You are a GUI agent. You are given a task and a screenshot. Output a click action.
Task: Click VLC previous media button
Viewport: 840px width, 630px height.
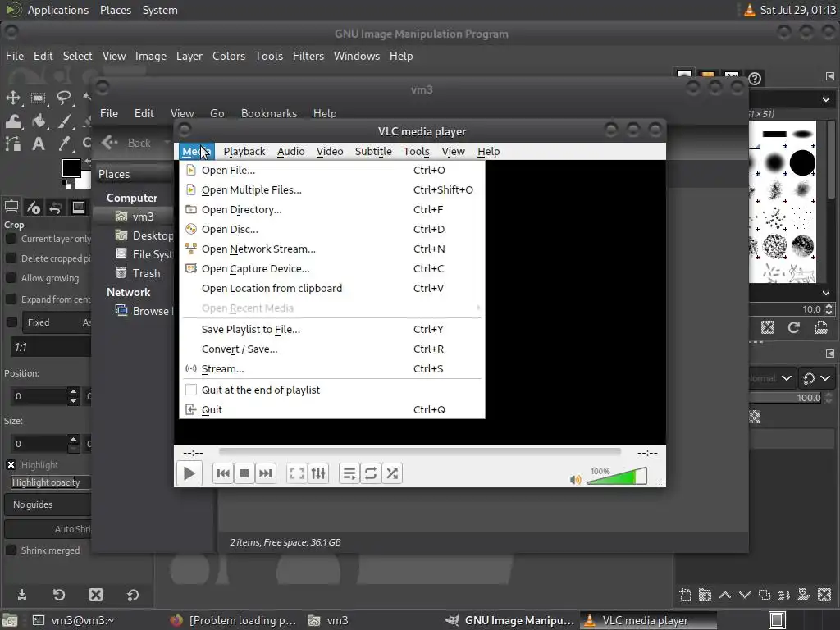[x=223, y=473]
